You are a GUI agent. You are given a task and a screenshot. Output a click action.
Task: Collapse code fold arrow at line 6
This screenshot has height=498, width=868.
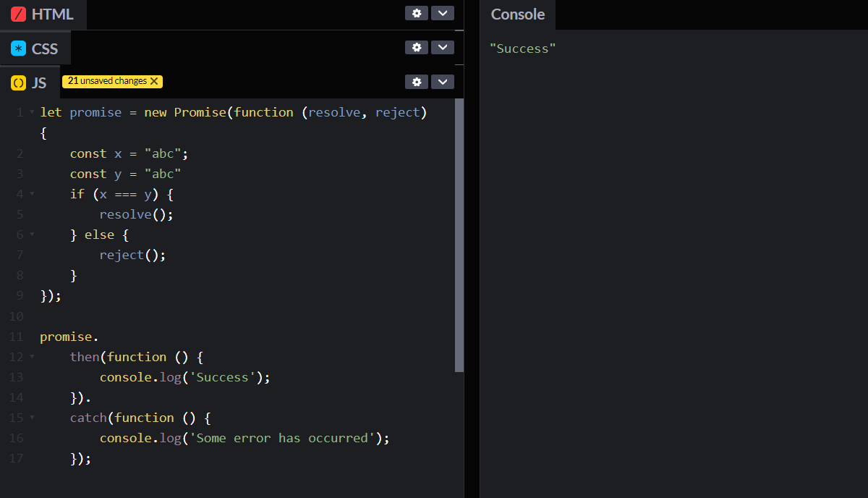pyautogui.click(x=32, y=235)
